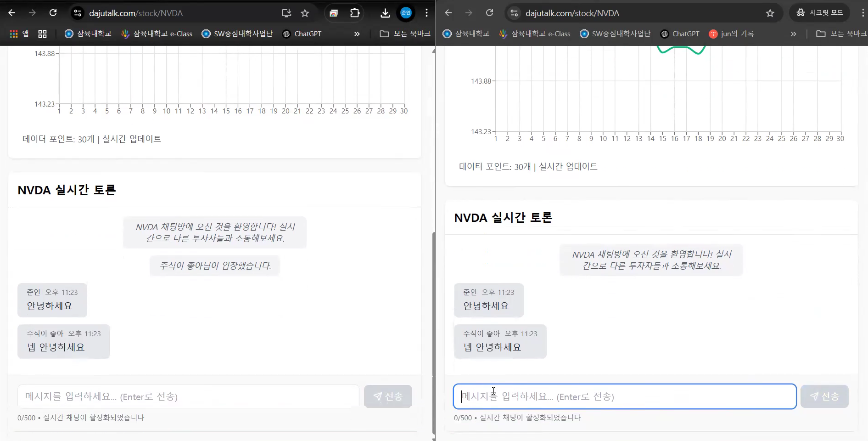This screenshot has height=441, width=868.
Task: Bookmark this page with the star in the left window
Action: (305, 13)
